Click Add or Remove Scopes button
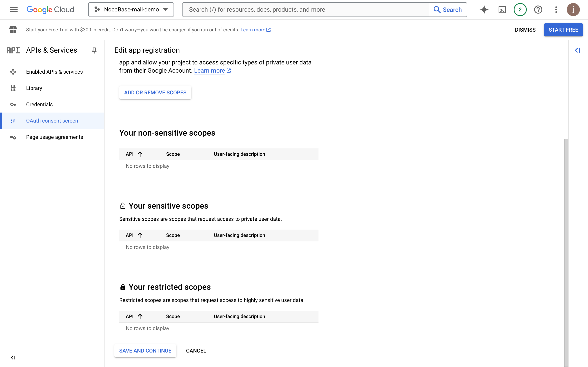 click(x=155, y=93)
